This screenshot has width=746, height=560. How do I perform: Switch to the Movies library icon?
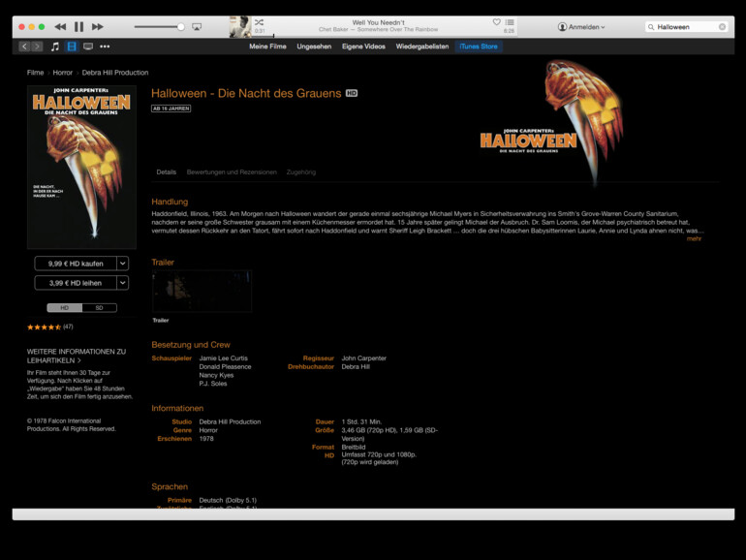pyautogui.click(x=72, y=47)
